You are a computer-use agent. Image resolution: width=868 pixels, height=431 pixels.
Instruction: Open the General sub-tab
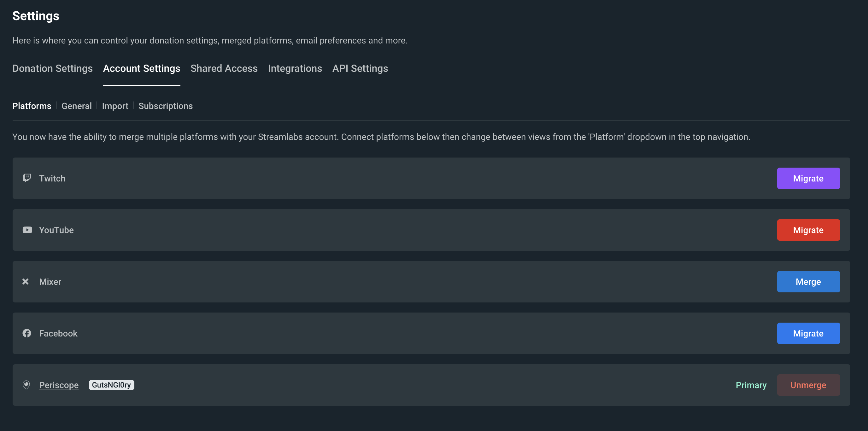point(77,106)
